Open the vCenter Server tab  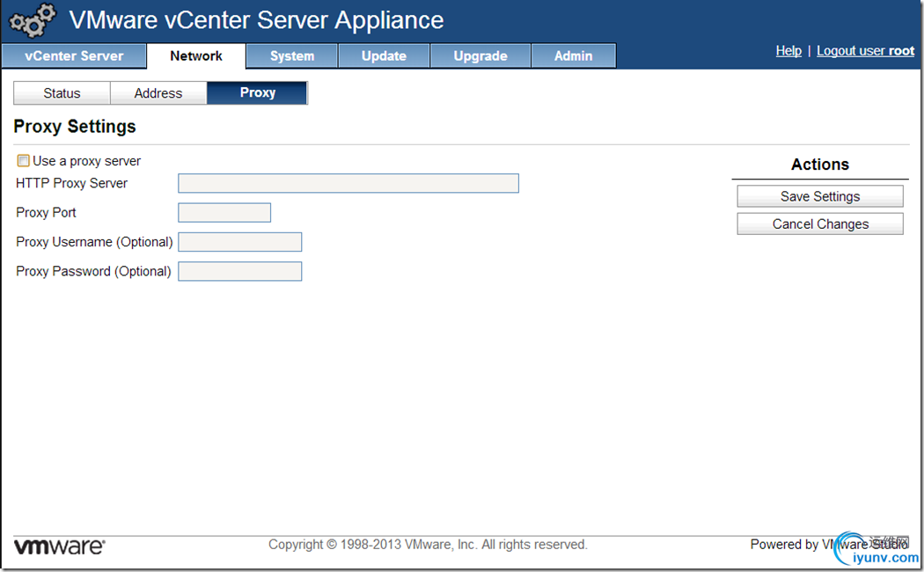click(74, 56)
